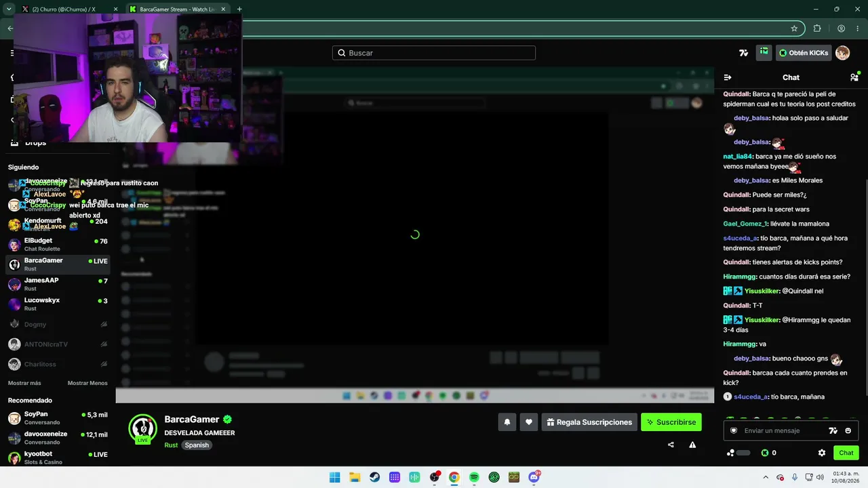Click the green Suscribirse button
Image resolution: width=868 pixels, height=488 pixels.
tap(671, 422)
